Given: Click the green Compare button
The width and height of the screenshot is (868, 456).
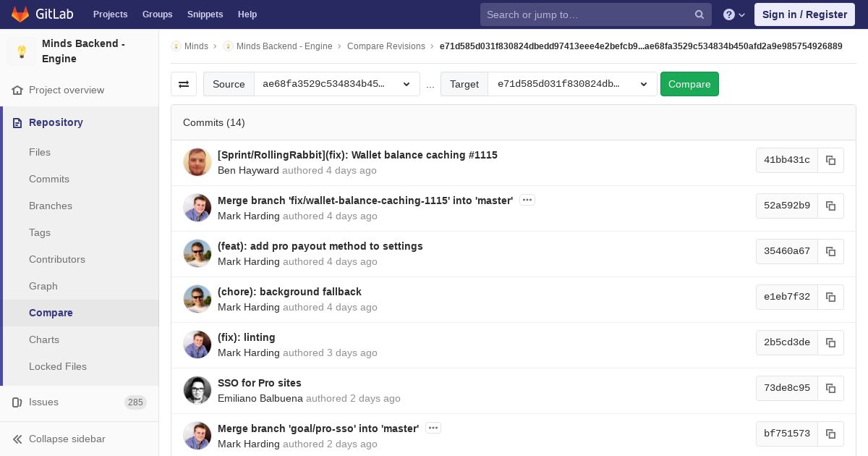Looking at the screenshot, I should click(x=689, y=84).
